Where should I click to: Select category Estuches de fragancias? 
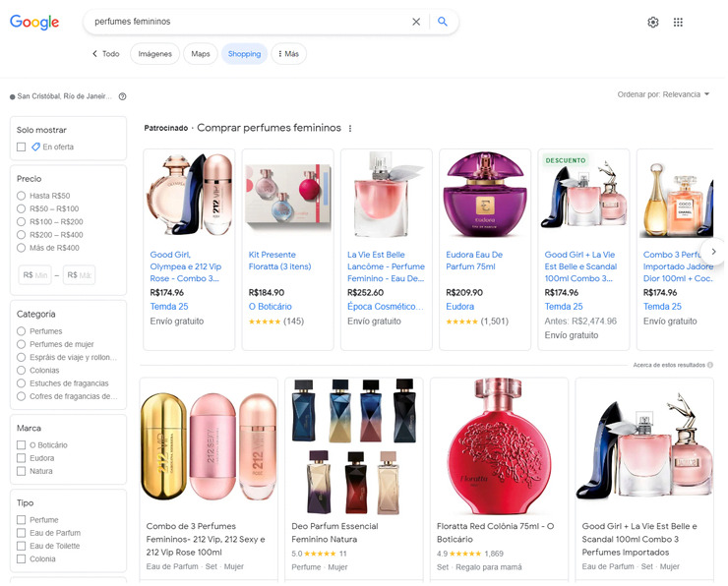coord(21,382)
